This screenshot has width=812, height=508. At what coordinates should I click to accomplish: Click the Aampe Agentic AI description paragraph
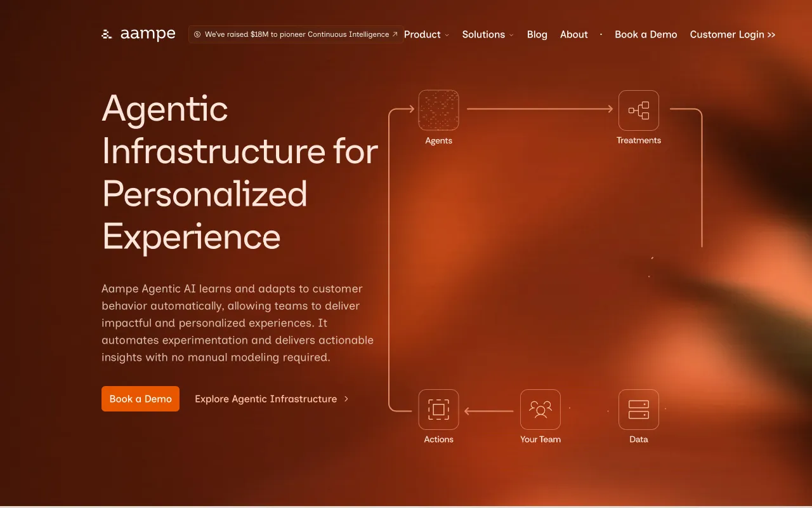(238, 323)
